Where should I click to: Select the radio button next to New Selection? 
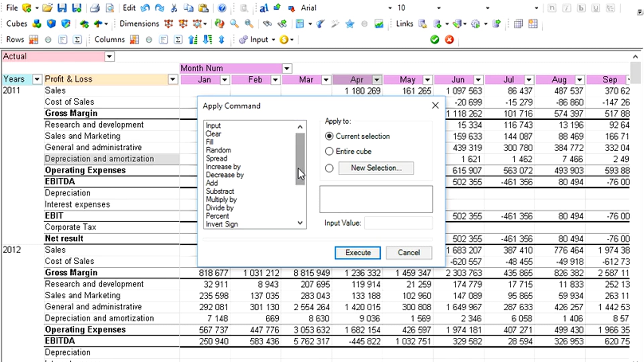(329, 168)
